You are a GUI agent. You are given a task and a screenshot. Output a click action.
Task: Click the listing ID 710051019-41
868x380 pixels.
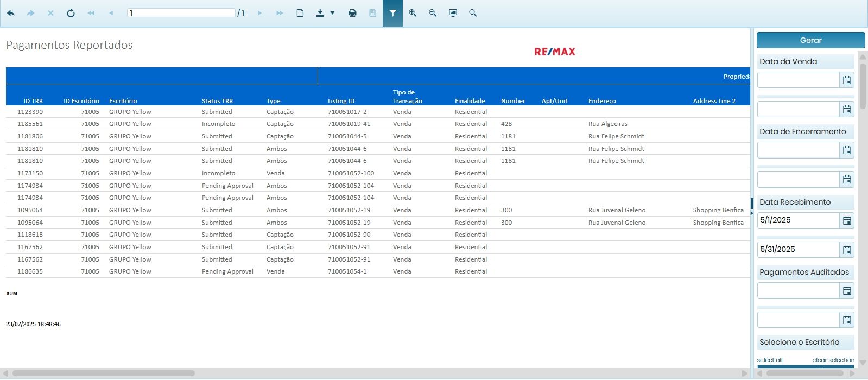[349, 124]
